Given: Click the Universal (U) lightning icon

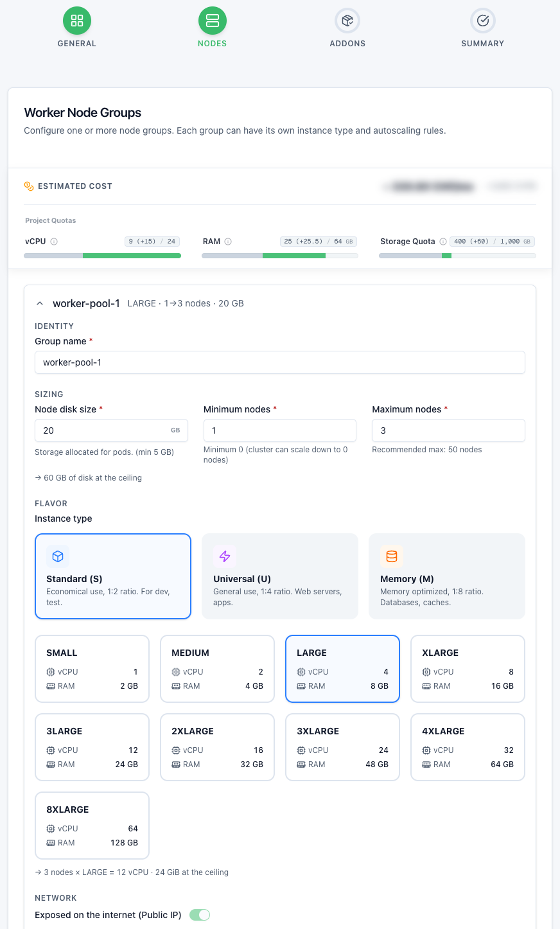Looking at the screenshot, I should click(225, 556).
